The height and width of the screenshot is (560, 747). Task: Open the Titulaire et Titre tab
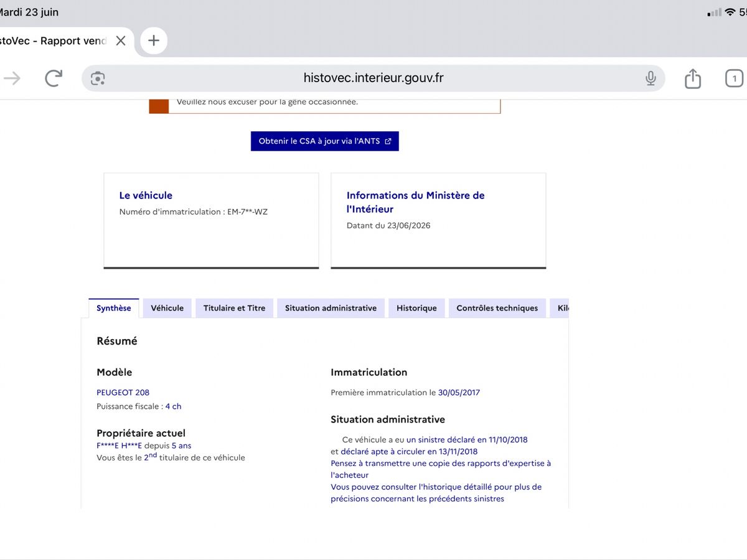(234, 308)
